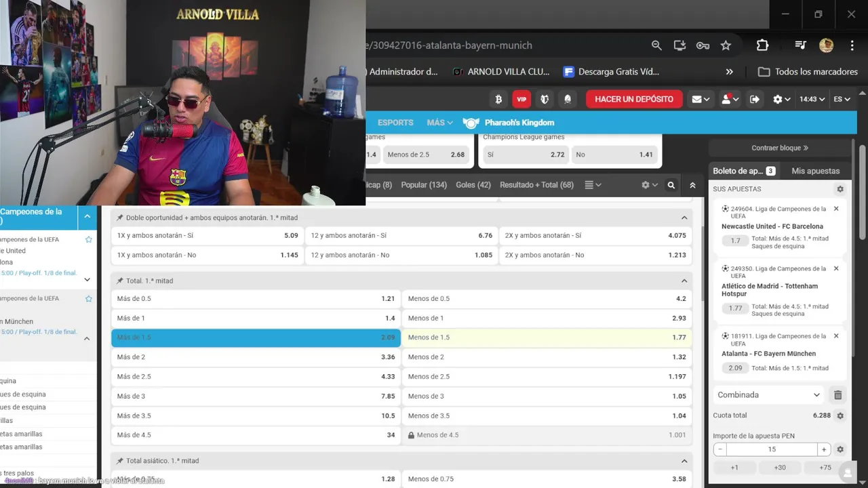Remove the Atlético de Madrid - Tottenham bet
Image resolution: width=868 pixels, height=488 pixels.
(x=836, y=268)
